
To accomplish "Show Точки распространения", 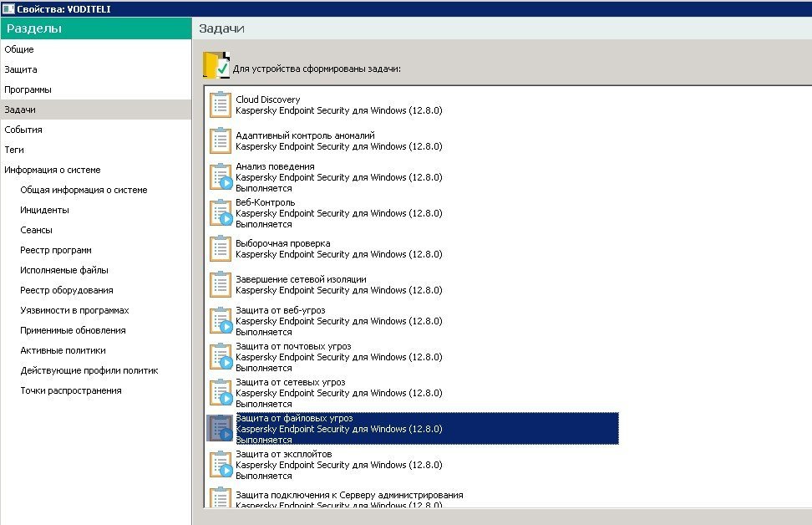I will click(x=71, y=390).
